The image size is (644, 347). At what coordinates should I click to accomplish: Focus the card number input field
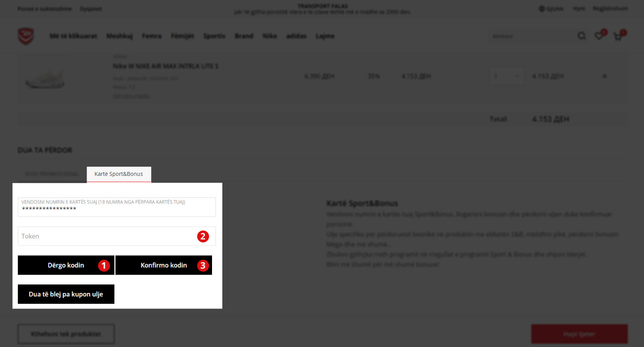tap(116, 209)
